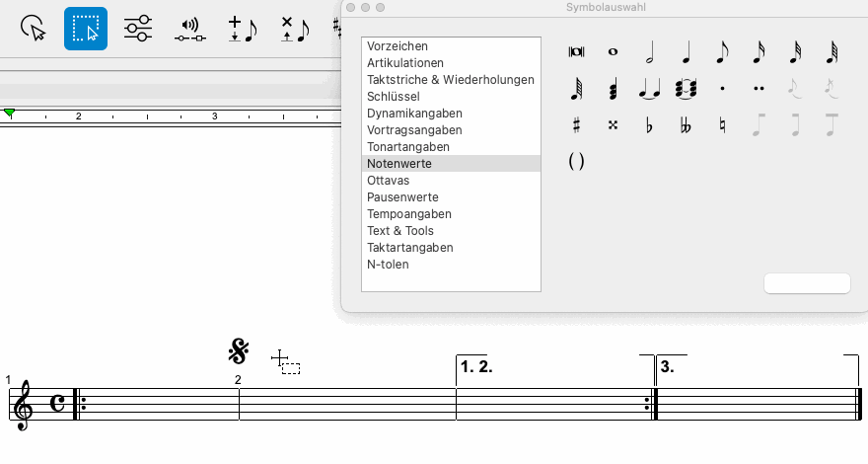Choose the single flat accidental symbol
This screenshot has height=464, width=868.
650,125
